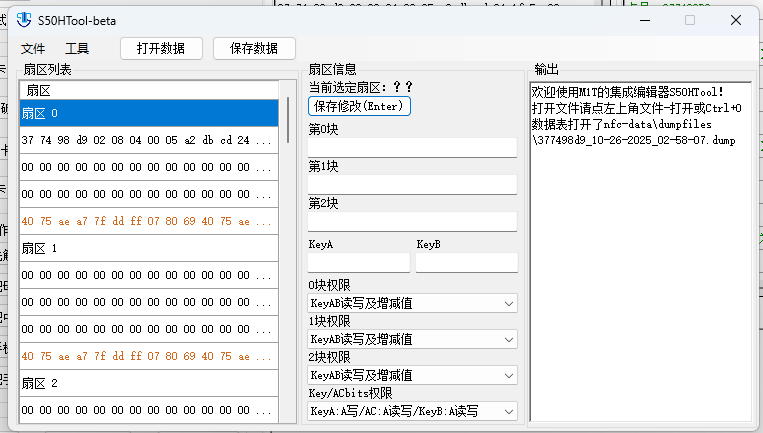The image size is (763, 433).
Task: Focus the KeyA input field
Action: pyautogui.click(x=359, y=263)
